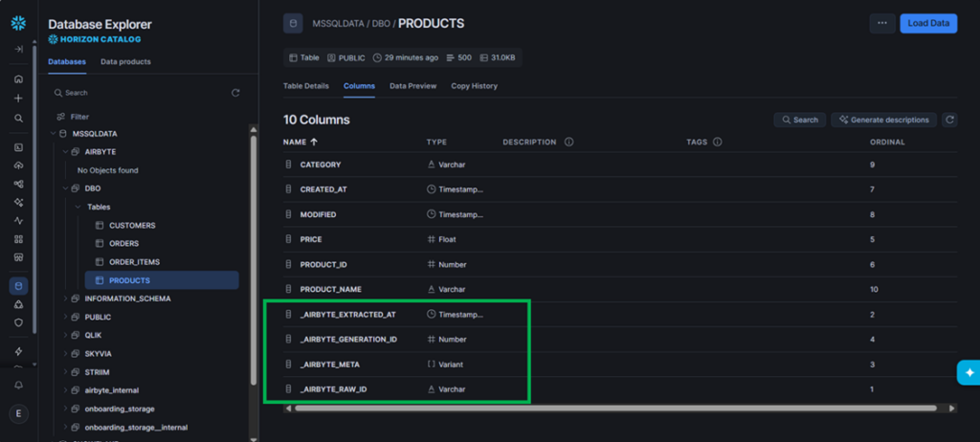Screen dimensions: 980x442
Task: Click the Search field in Database Explorer
Action: 139,93
